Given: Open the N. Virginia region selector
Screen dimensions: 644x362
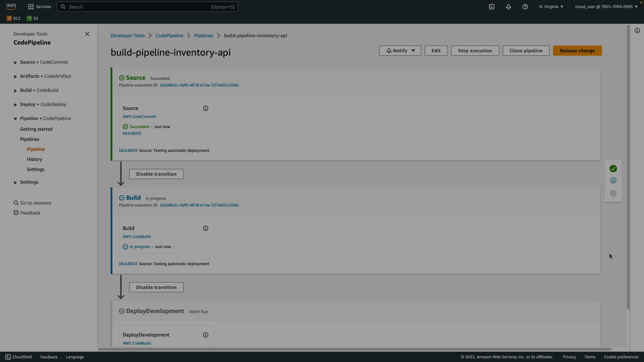Looking at the screenshot, I should point(551,7).
